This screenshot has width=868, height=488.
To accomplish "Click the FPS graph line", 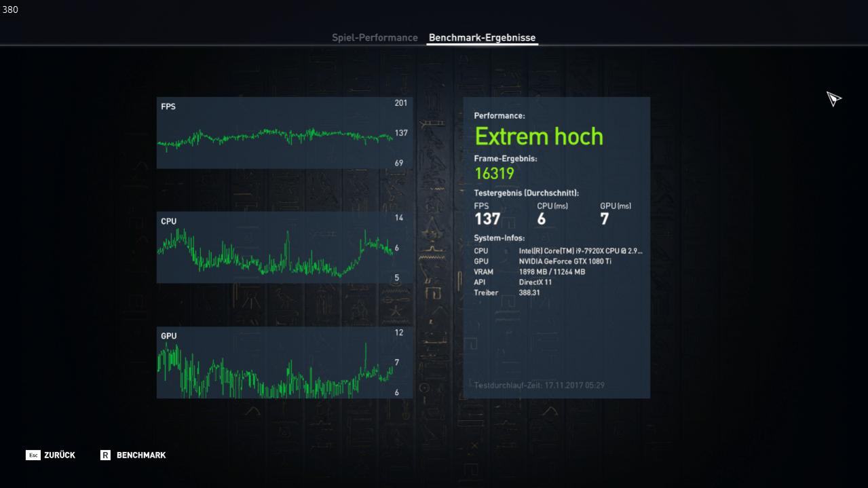I will [275, 136].
